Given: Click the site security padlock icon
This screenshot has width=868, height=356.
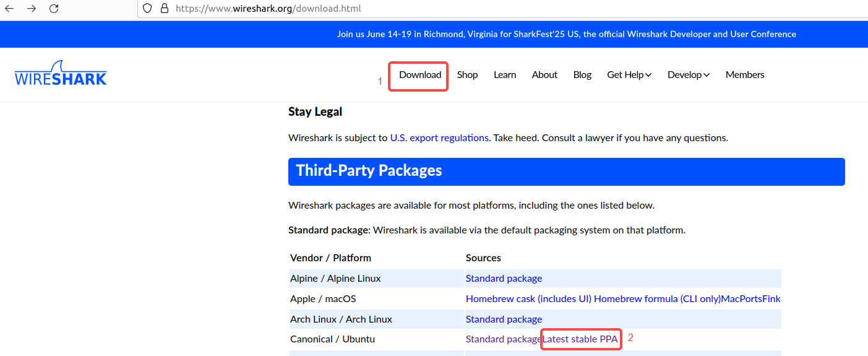Looking at the screenshot, I should click(164, 9).
